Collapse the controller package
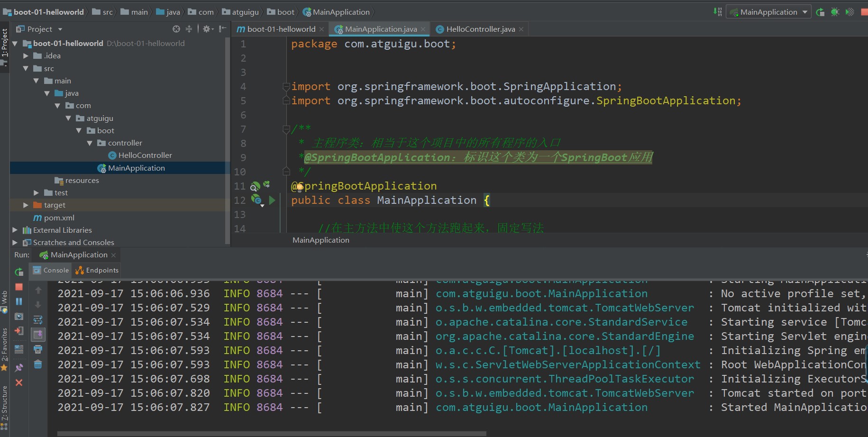Viewport: 868px width, 437px height. (x=89, y=143)
